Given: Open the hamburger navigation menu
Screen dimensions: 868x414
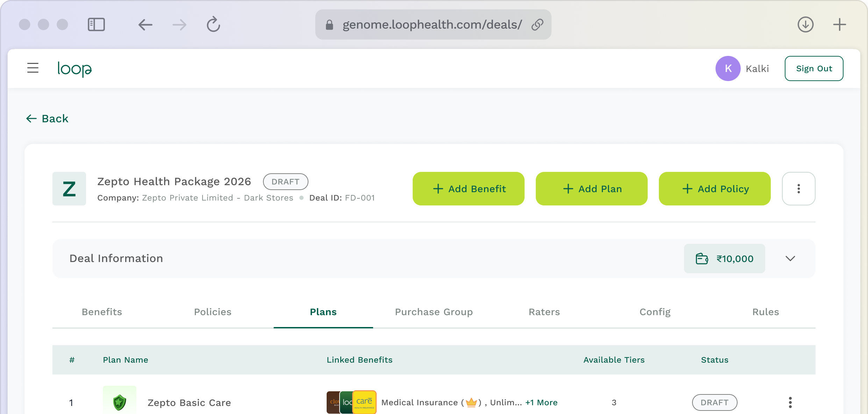Looking at the screenshot, I should [x=33, y=68].
